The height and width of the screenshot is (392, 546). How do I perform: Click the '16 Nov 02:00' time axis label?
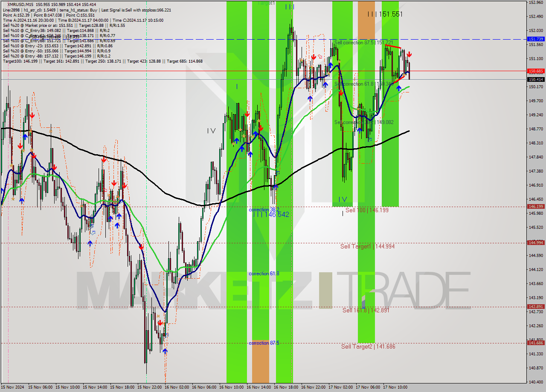pyautogui.click(x=177, y=387)
